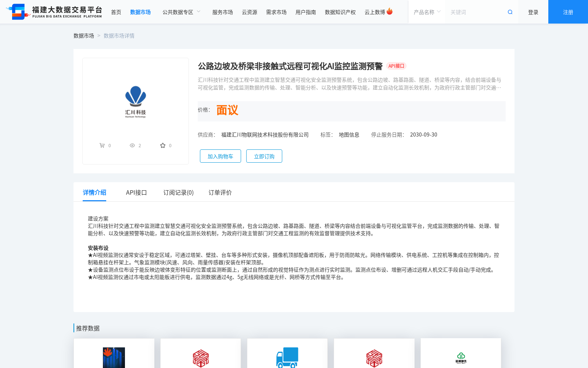The image size is (588, 368).
Task: Click the 地图信息 tag value
Action: pos(349,135)
